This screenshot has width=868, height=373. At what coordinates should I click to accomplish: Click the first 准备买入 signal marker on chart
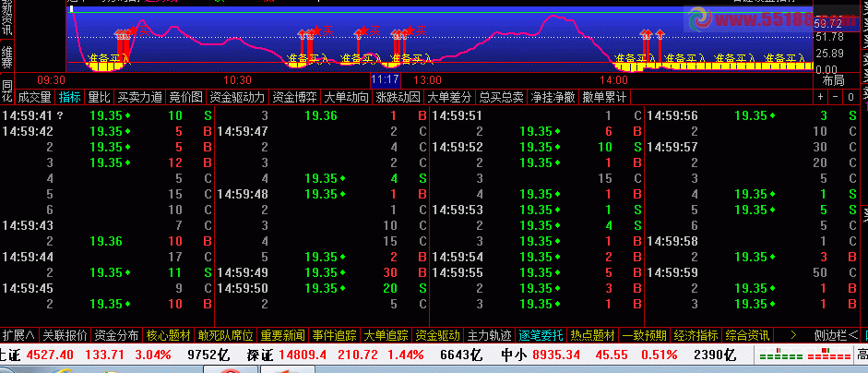(x=107, y=59)
